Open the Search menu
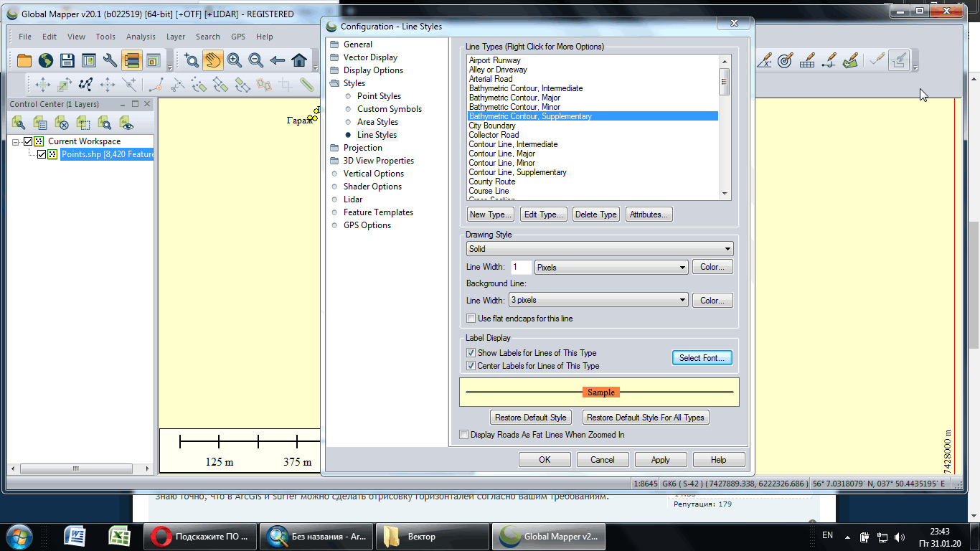Screen dimensions: 980x551 pyautogui.click(x=208, y=37)
